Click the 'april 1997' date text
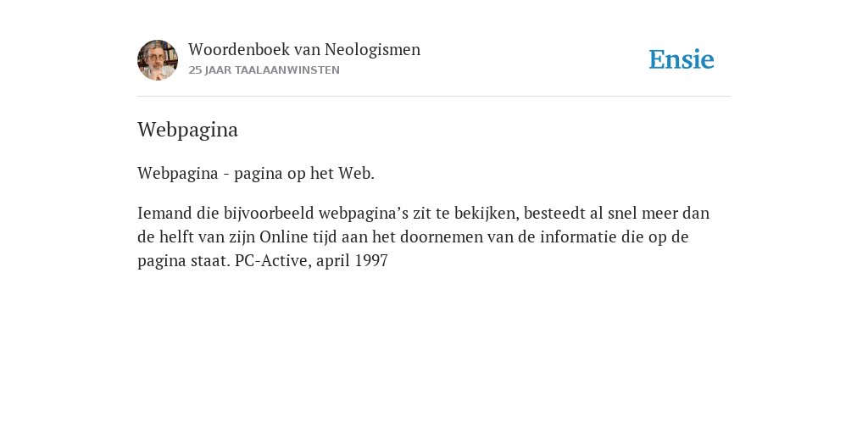The width and height of the screenshot is (868, 434). 352,260
